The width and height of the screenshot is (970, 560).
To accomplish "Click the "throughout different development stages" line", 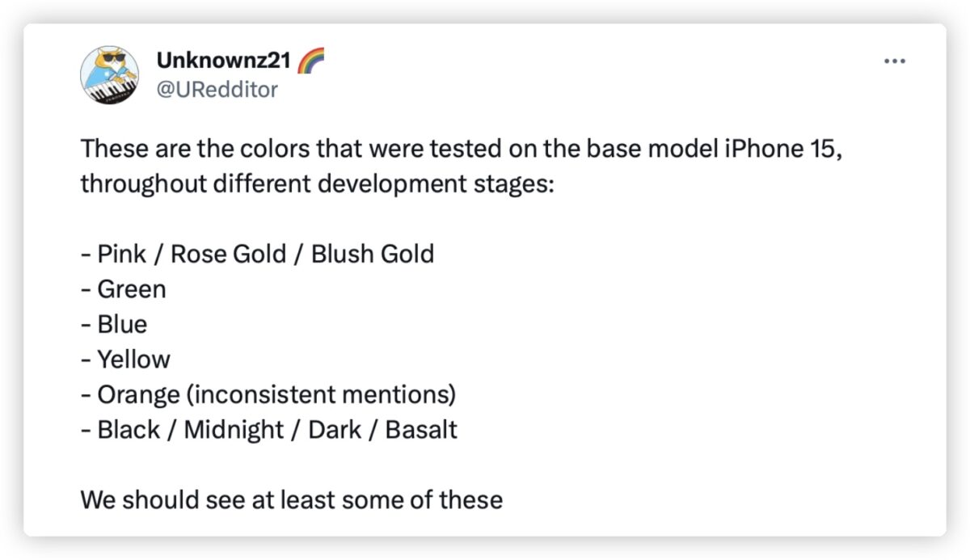I will 318,183.
